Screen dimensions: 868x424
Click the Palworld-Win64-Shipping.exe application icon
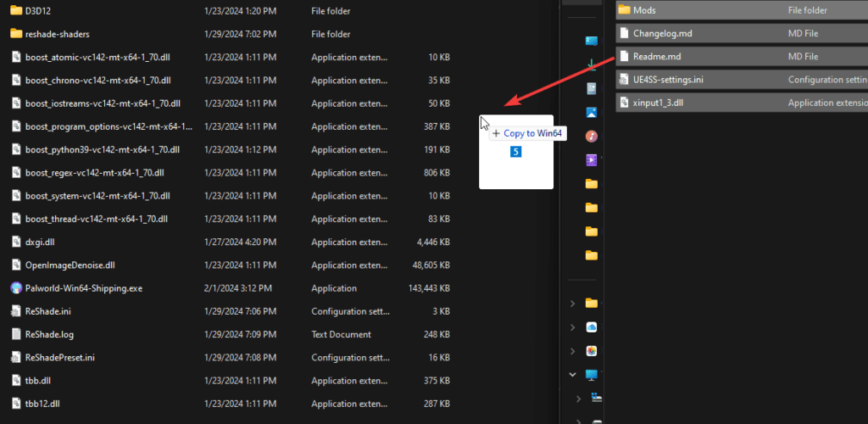(x=16, y=288)
